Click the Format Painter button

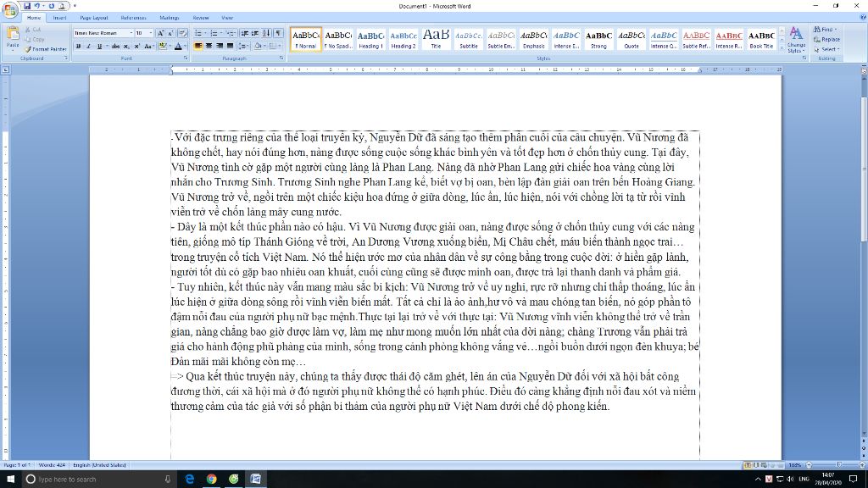(x=46, y=49)
